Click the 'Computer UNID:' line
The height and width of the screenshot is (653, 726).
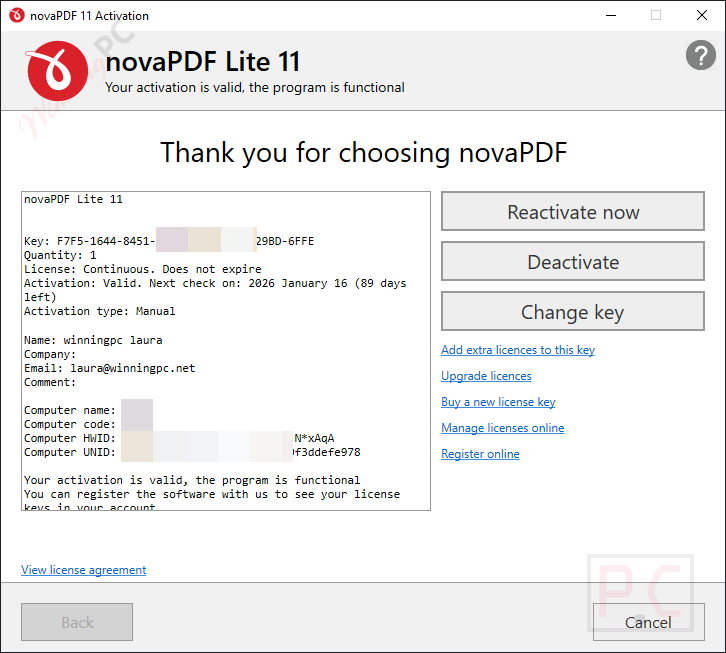(x=192, y=452)
